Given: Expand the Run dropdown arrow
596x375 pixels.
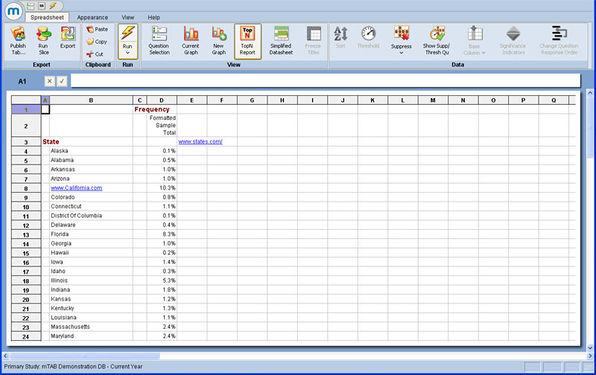Looking at the screenshot, I should click(128, 53).
